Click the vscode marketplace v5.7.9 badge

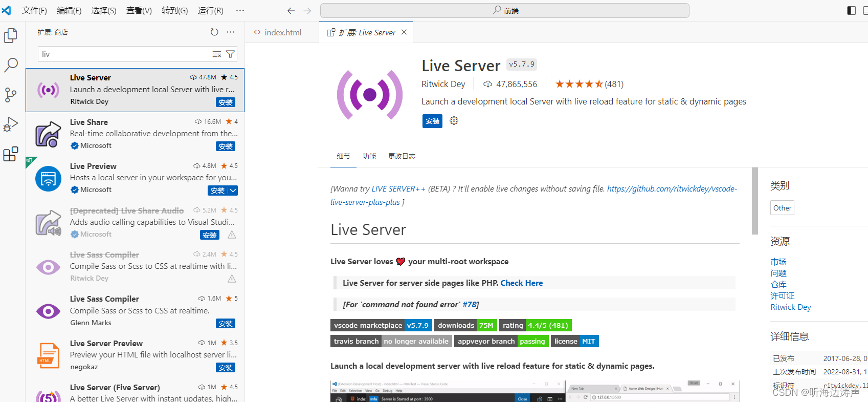(x=382, y=325)
